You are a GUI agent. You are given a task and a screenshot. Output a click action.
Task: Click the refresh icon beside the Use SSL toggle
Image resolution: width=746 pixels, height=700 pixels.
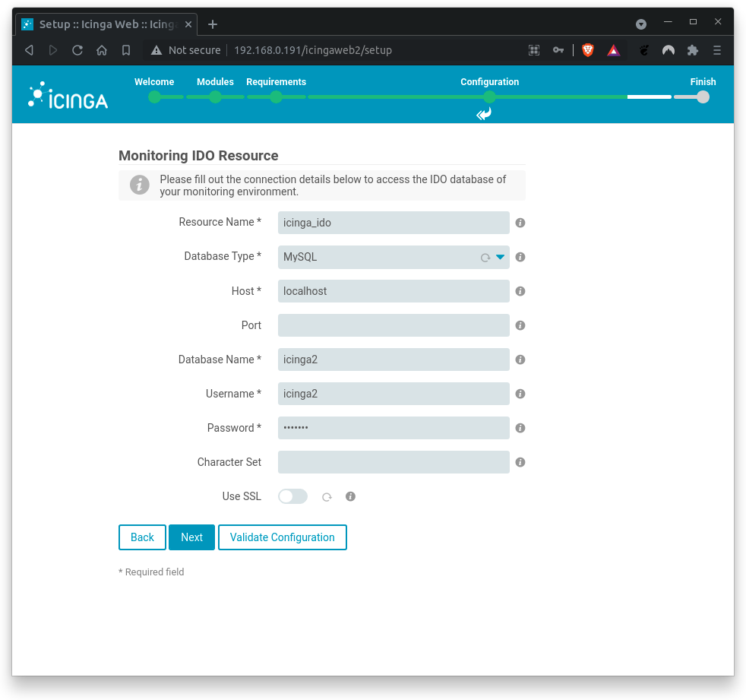[327, 496]
